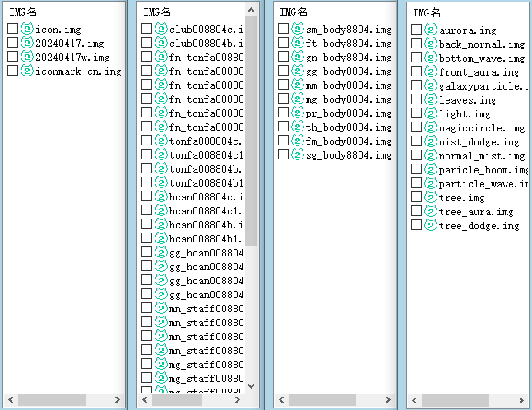Click the icon next to aurora.img

430,30
